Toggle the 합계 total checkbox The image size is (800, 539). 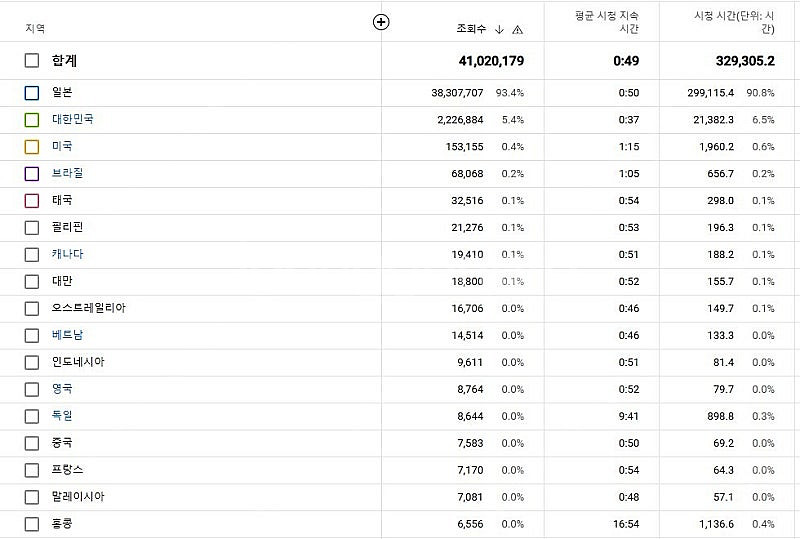[x=32, y=60]
